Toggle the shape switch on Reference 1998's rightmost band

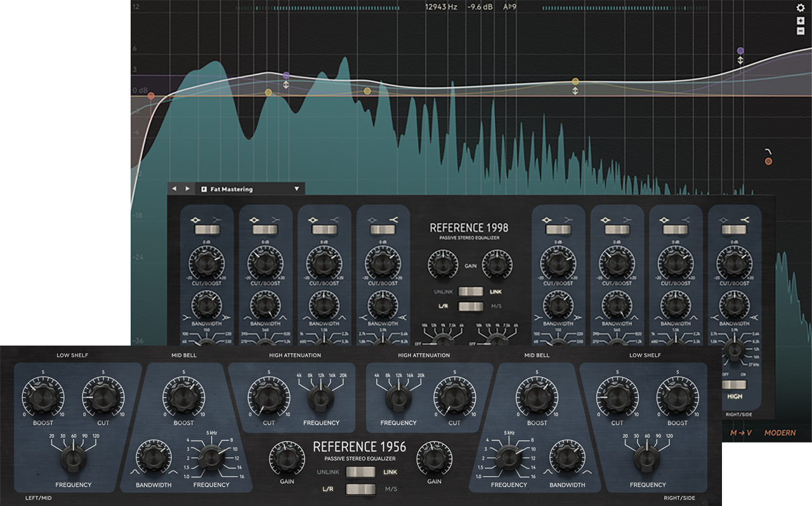pyautogui.click(x=734, y=230)
